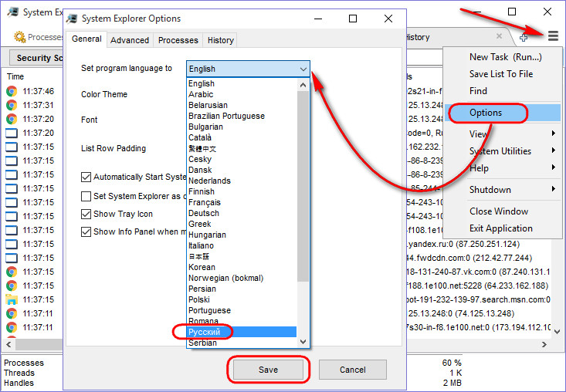This screenshot has width=566, height=392.
Task: Select the Cesky language entry
Action: pyautogui.click(x=242, y=159)
